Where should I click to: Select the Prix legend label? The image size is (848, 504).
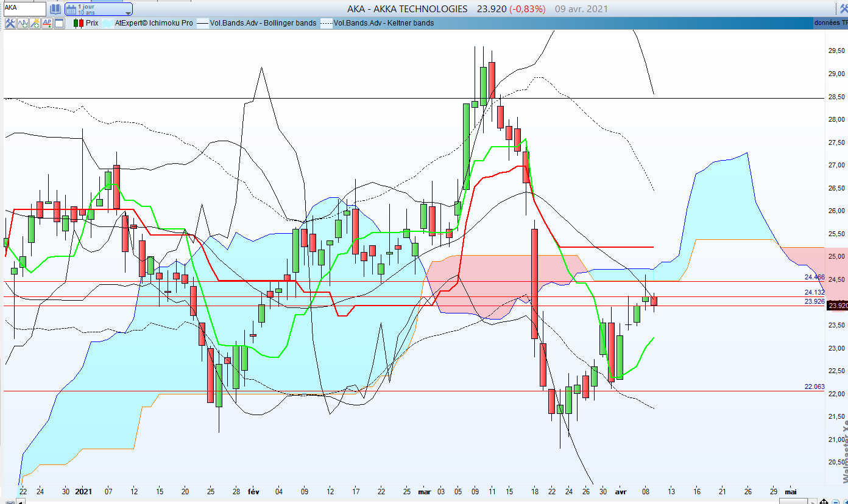92,23
